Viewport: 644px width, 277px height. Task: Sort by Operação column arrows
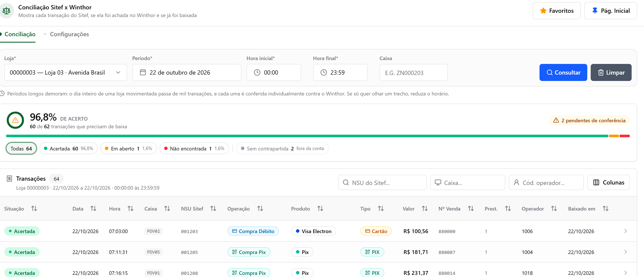click(x=260, y=208)
